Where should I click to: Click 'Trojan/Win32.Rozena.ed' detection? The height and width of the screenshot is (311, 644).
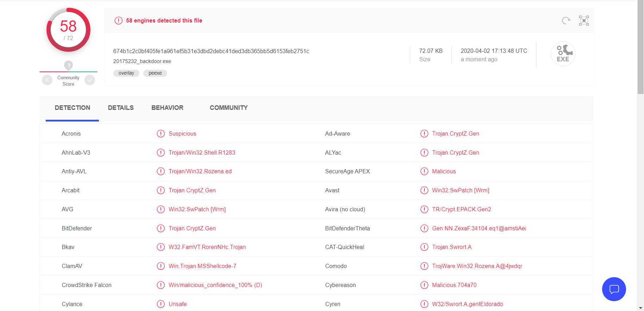(x=200, y=171)
